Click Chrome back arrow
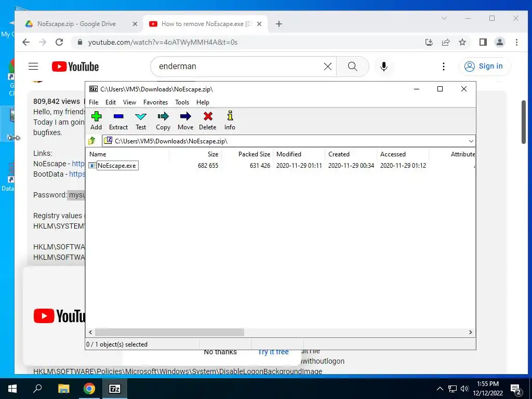Image resolution: width=532 pixels, height=399 pixels. click(x=26, y=42)
